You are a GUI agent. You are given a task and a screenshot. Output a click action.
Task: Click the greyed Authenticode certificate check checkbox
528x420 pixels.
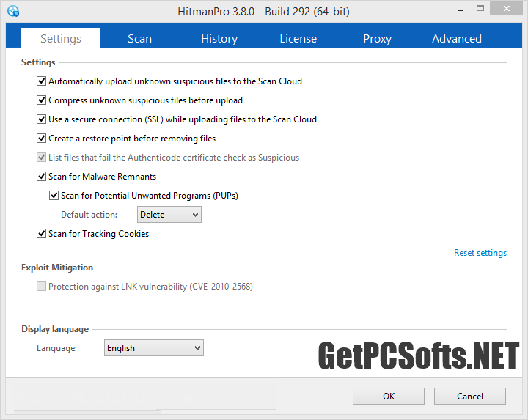(x=41, y=157)
